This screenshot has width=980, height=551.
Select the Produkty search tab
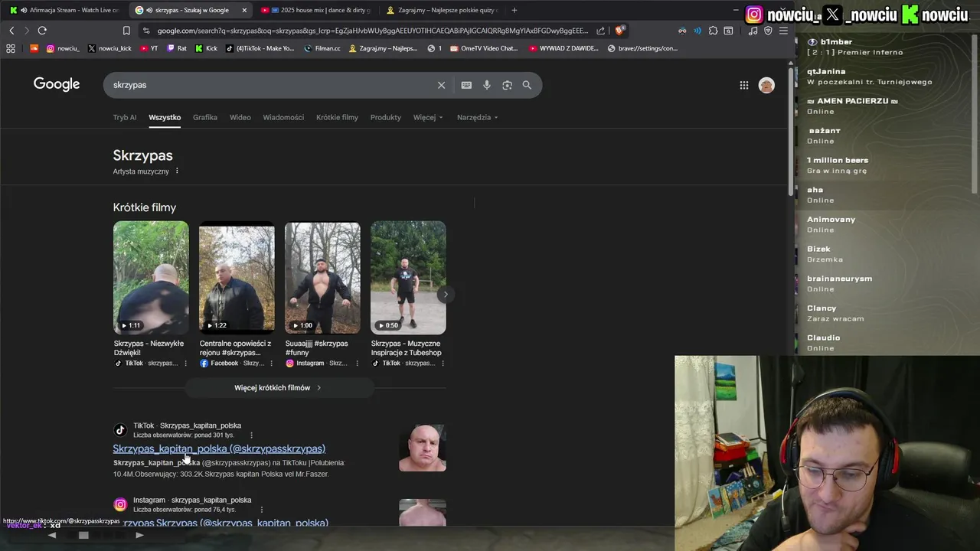point(386,117)
